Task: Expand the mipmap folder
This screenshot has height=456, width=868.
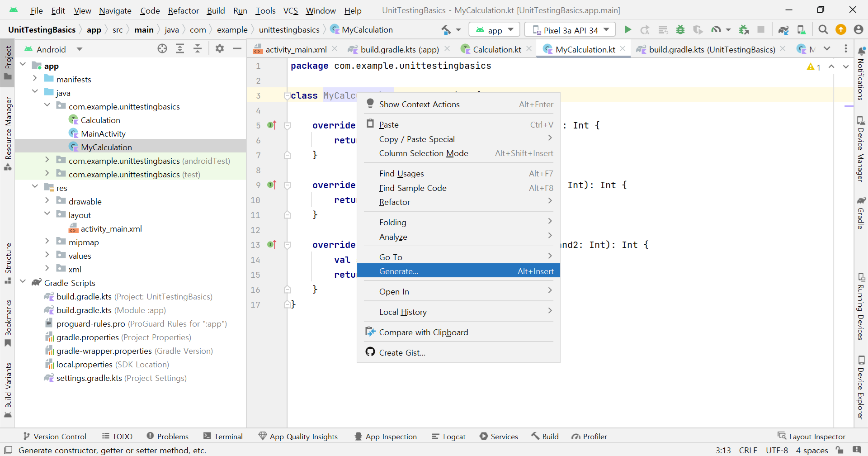Action: tap(47, 242)
